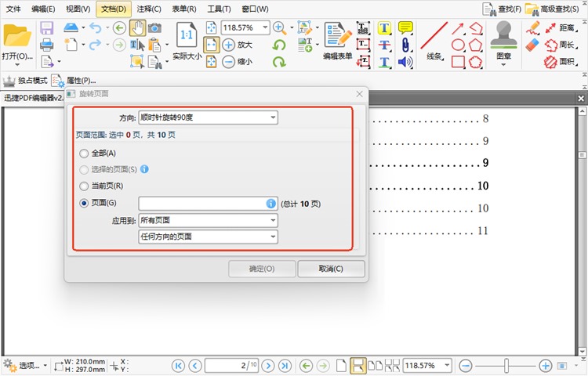
Task: Expand the 图章 stamp dropdown arrow
Action: point(503,65)
